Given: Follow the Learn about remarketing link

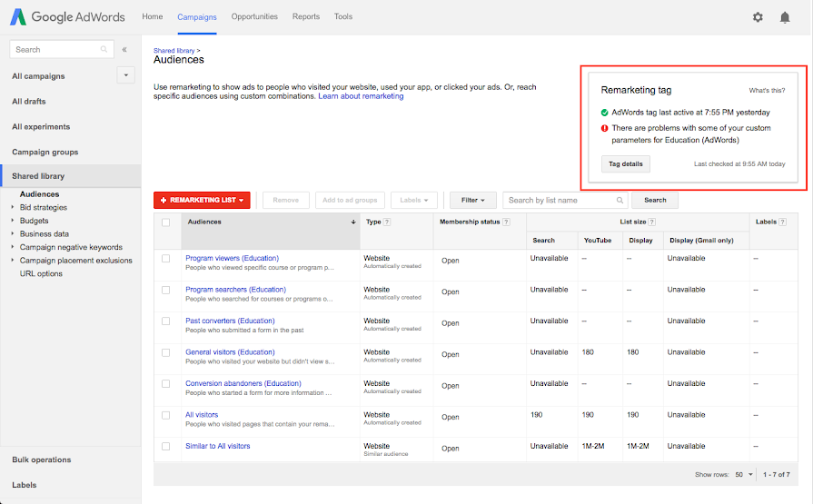Looking at the screenshot, I should tap(361, 96).
